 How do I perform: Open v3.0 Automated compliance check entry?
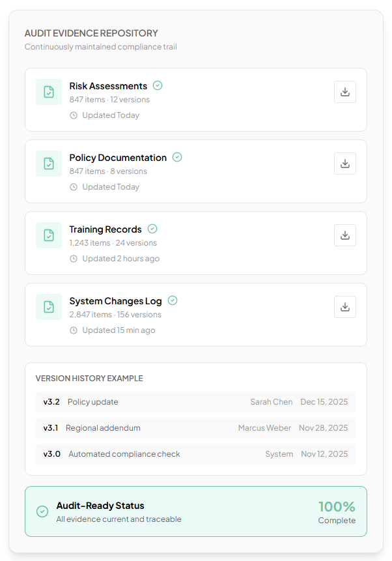click(195, 454)
